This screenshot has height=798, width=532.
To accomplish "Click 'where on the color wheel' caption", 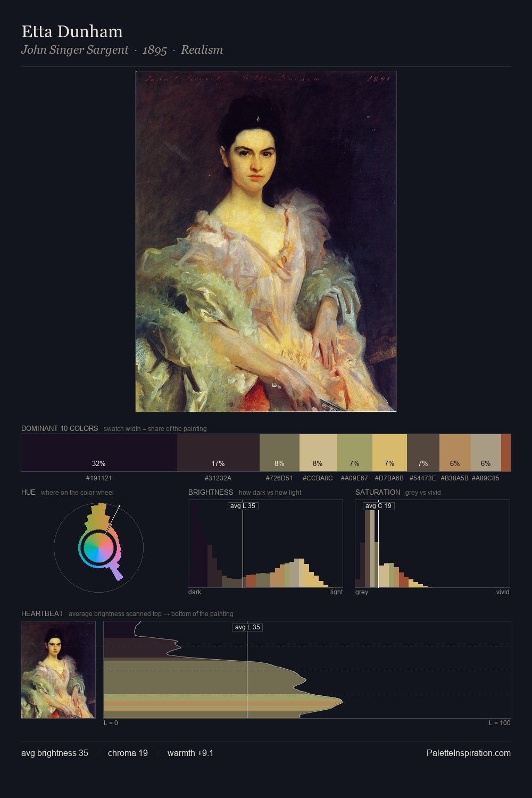I will [77, 493].
